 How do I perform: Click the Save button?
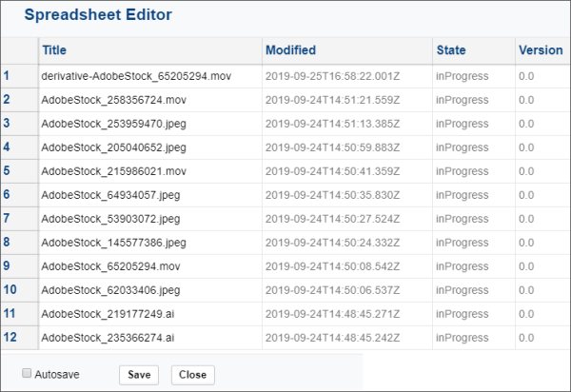(139, 375)
